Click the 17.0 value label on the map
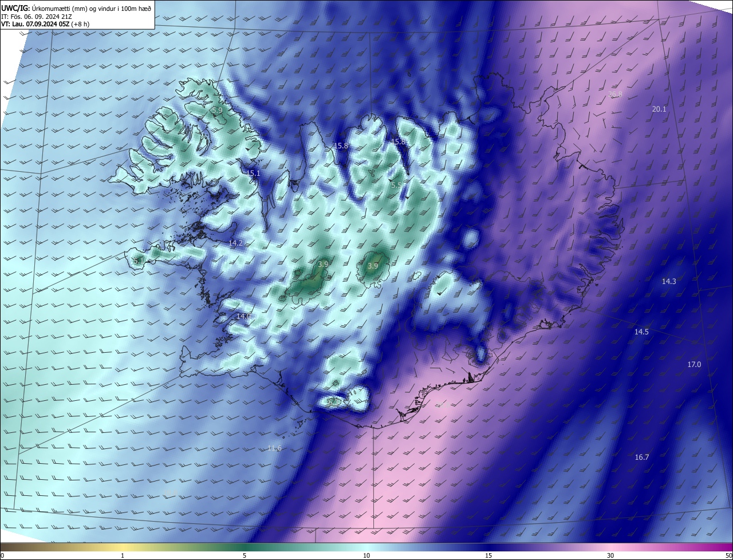733x560 pixels. pyautogui.click(x=694, y=365)
